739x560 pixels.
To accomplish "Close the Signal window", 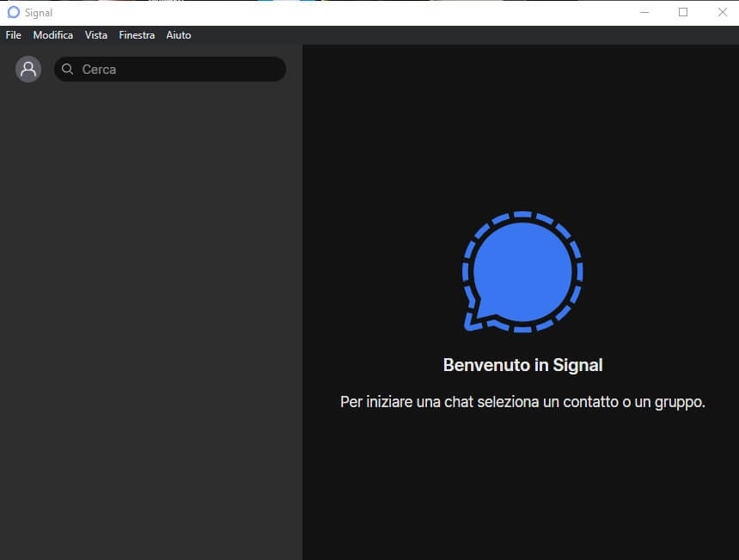I will click(722, 12).
